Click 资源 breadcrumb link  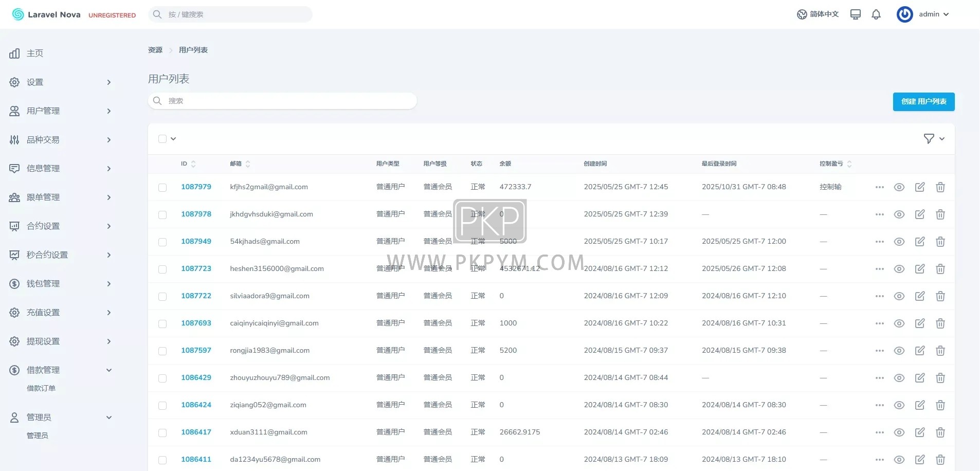[x=155, y=50]
